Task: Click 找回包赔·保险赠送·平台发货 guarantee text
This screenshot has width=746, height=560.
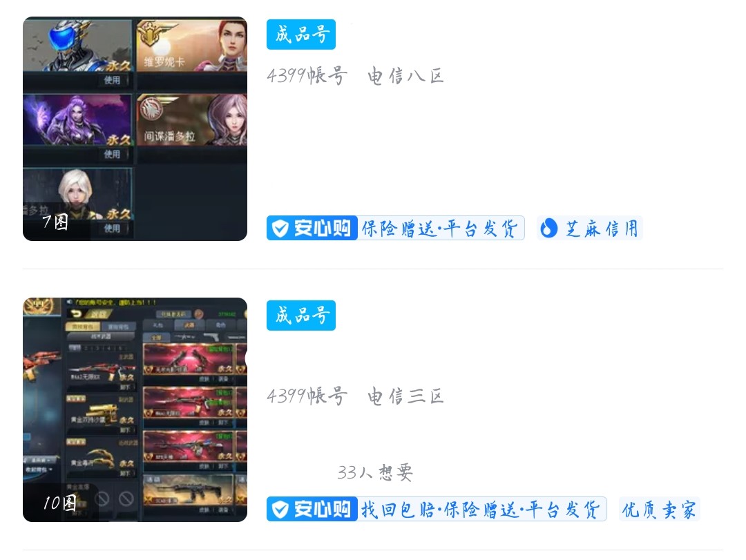Action: pos(481,510)
